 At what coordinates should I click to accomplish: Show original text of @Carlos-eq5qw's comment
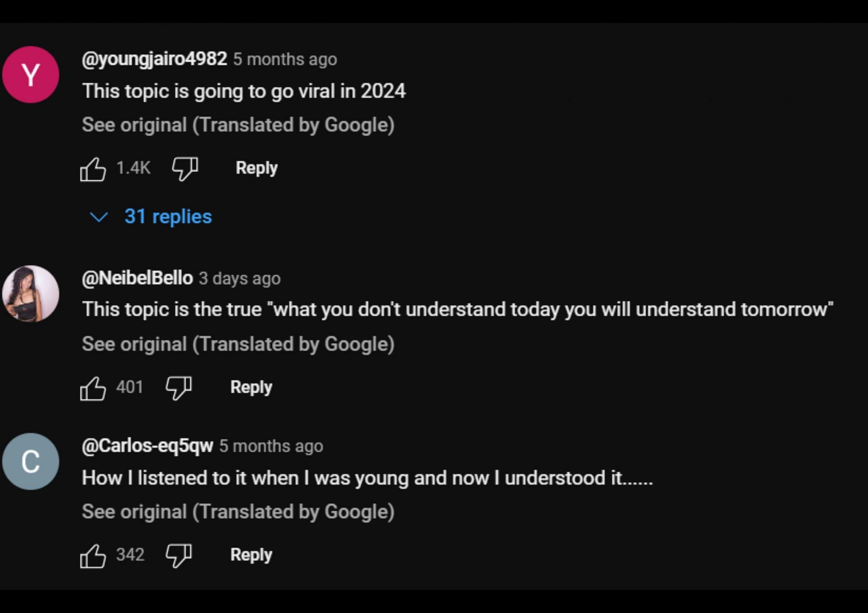tap(238, 512)
